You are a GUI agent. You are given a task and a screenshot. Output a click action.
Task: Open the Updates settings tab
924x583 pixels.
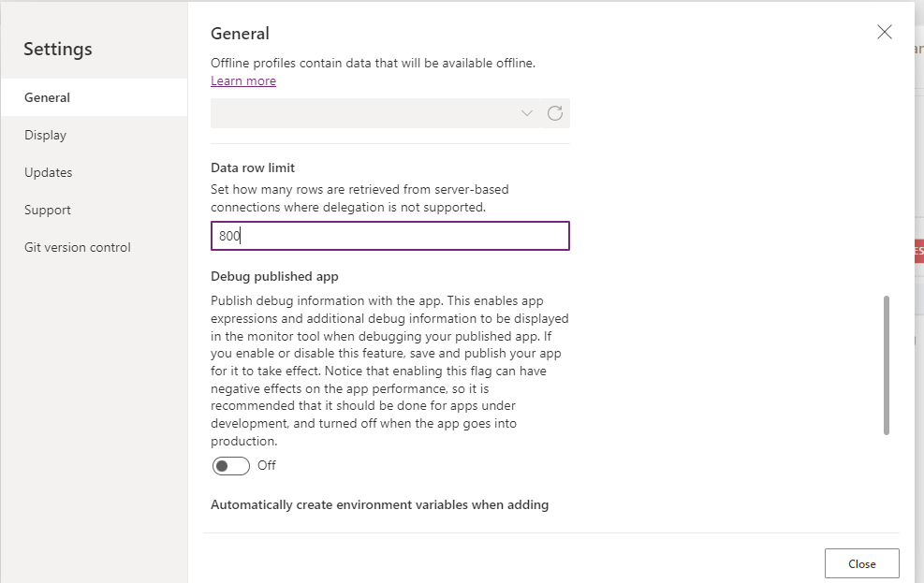(x=48, y=172)
